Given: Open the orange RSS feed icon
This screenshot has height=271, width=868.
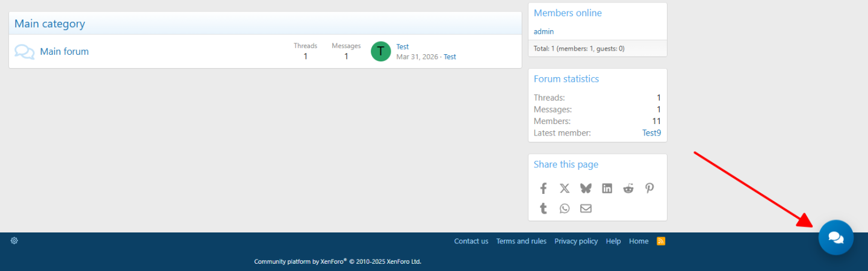Looking at the screenshot, I should click(661, 241).
